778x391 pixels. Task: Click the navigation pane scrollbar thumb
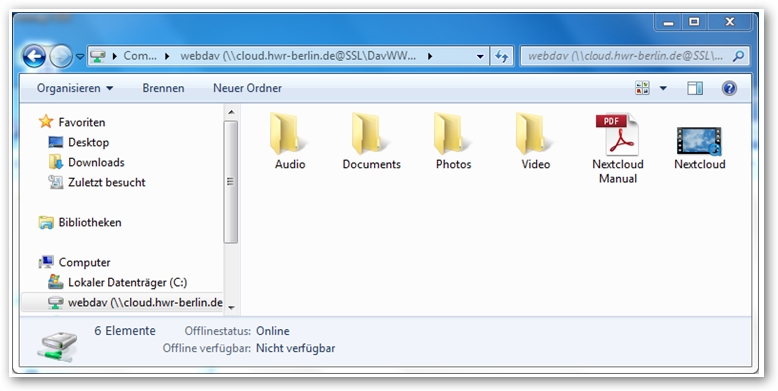click(x=231, y=182)
